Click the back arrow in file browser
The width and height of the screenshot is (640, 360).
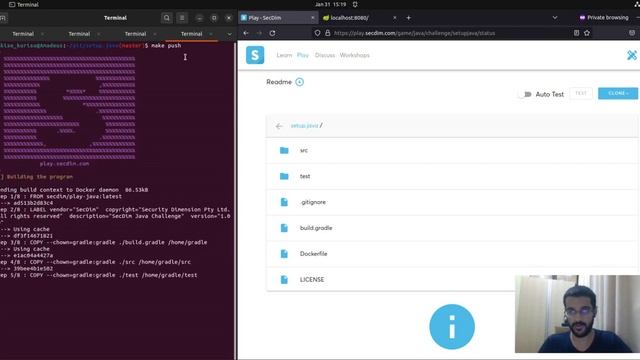279,126
